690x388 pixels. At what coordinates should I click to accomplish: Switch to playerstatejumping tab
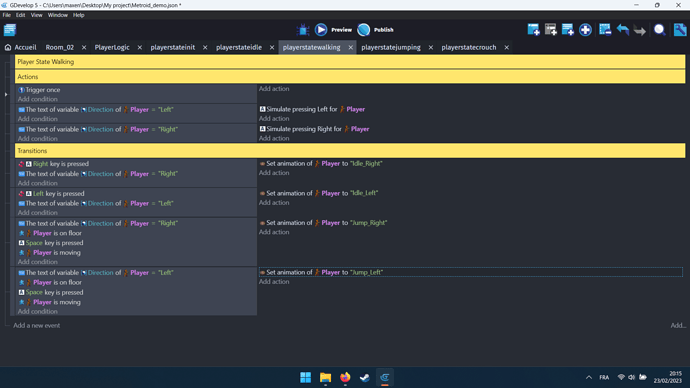391,47
